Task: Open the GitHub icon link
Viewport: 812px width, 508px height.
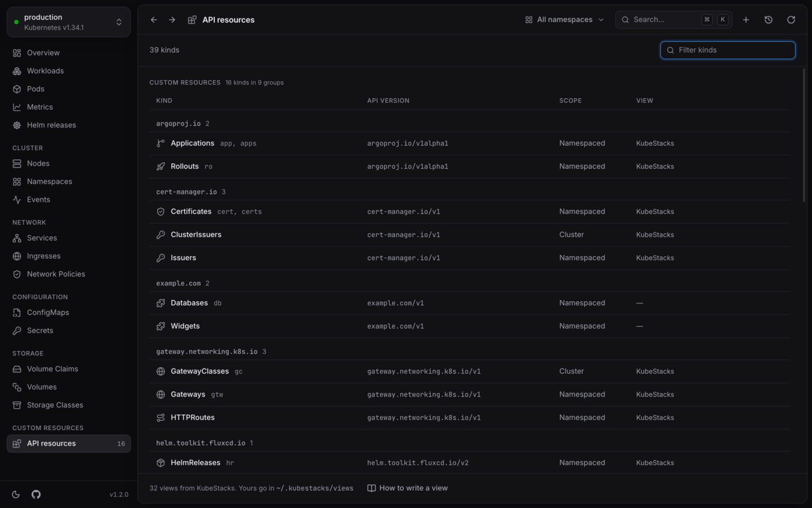Action: click(36, 494)
